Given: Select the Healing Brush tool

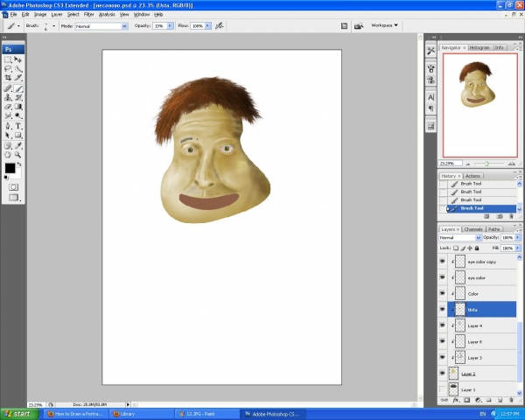Looking at the screenshot, I should point(8,88).
